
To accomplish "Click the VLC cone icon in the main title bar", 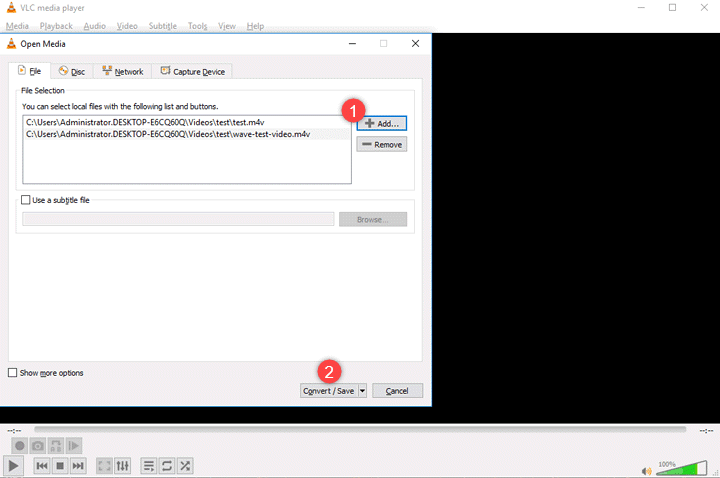I will tap(11, 8).
